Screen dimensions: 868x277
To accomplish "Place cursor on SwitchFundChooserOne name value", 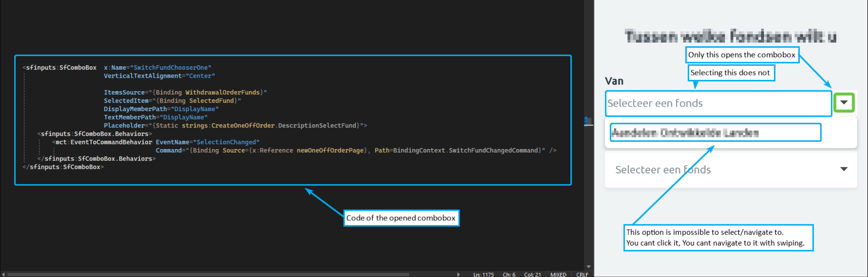I will (x=171, y=67).
